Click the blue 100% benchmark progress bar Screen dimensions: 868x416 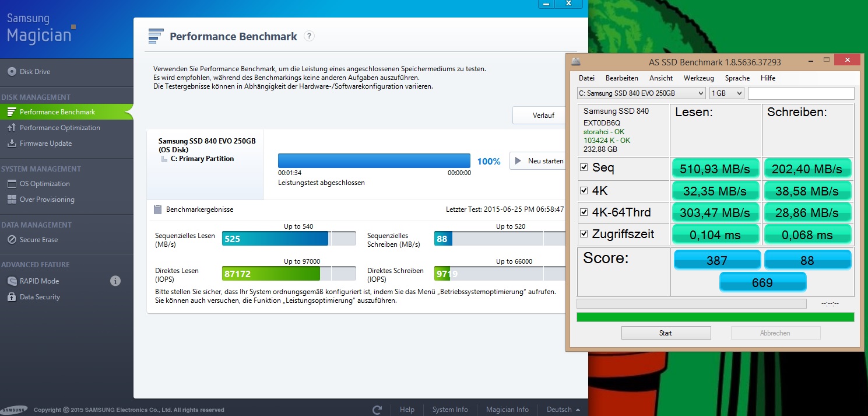(x=374, y=161)
